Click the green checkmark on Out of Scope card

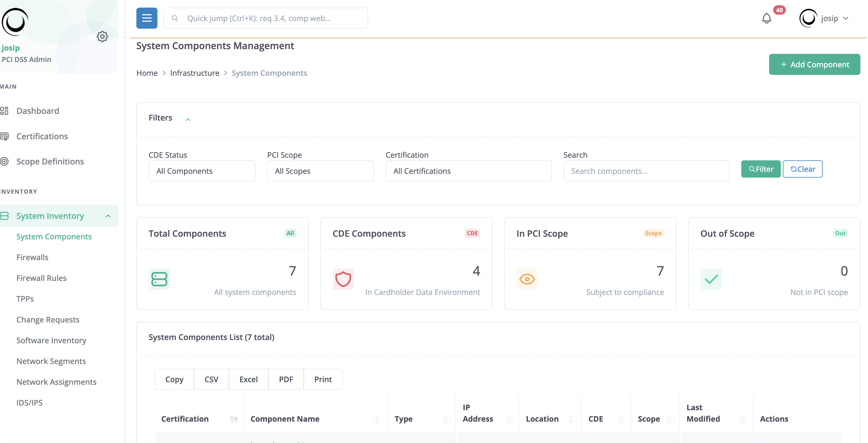coord(711,279)
